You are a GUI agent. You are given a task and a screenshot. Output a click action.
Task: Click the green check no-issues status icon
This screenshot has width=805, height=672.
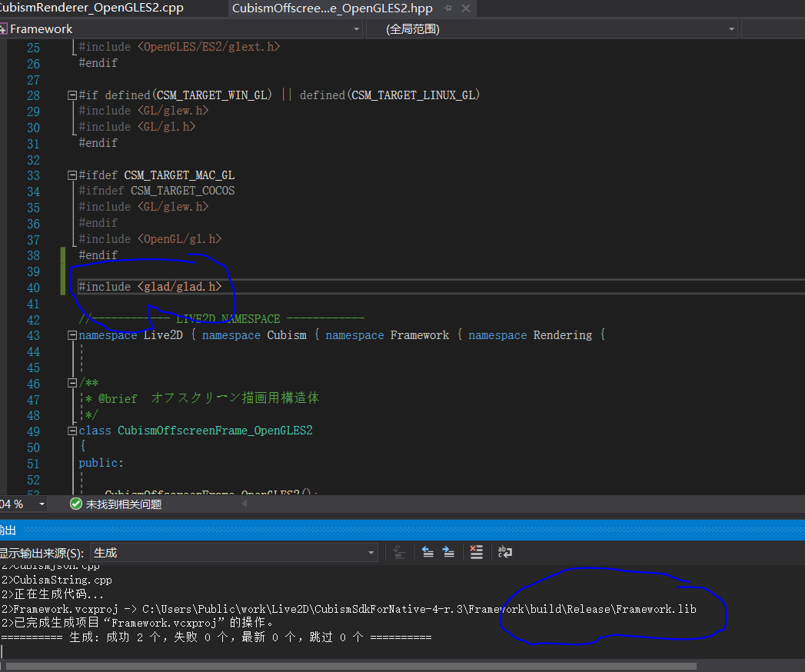pyautogui.click(x=75, y=504)
